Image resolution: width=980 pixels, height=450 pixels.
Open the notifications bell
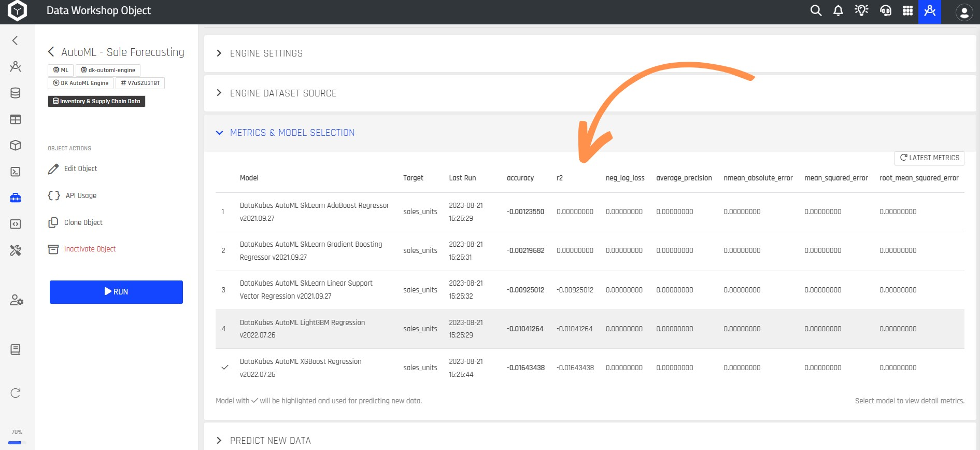(838, 10)
